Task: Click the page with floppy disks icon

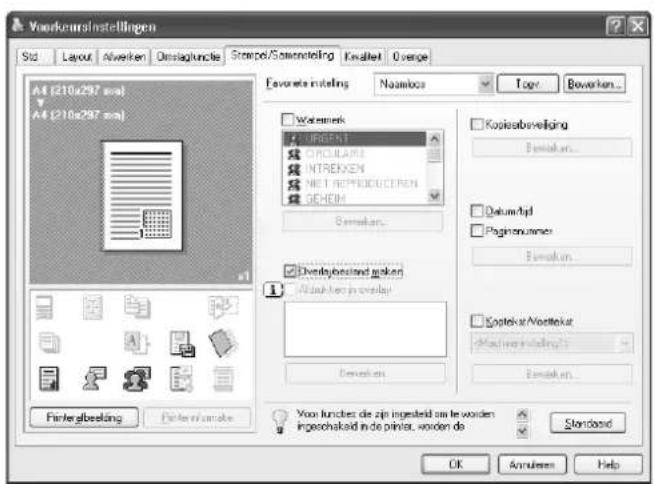Action: (182, 344)
